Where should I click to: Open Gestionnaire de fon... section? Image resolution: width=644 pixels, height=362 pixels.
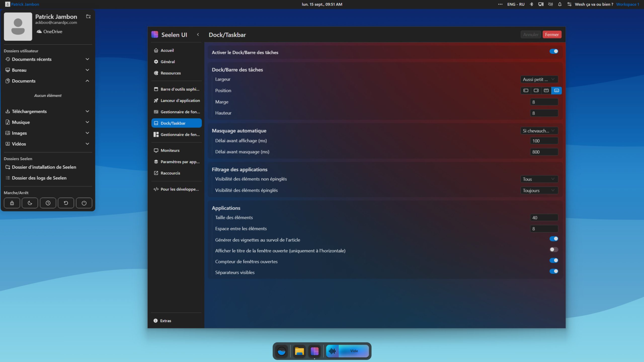pos(176,112)
